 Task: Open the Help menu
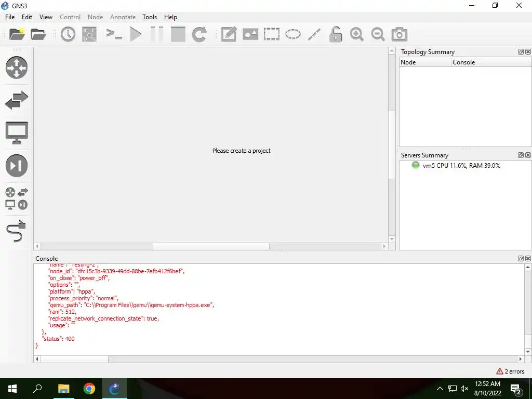(170, 17)
